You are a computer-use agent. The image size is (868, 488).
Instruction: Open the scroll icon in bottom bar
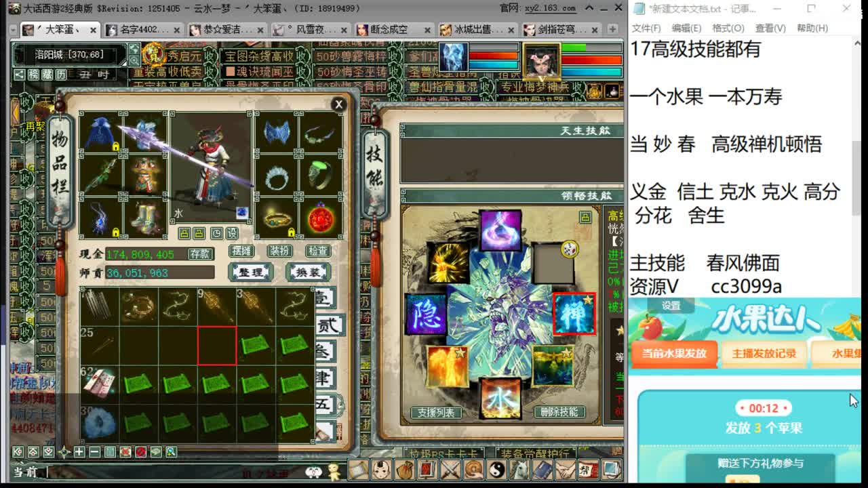(x=359, y=469)
